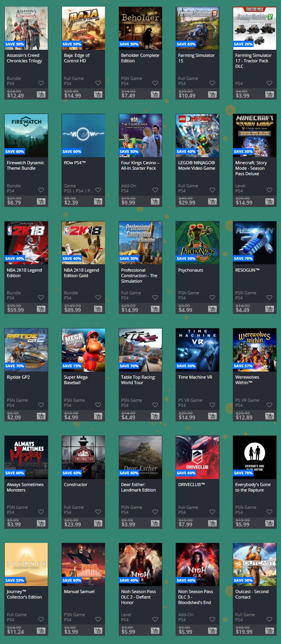Add Assassin's Creed Chronicles Trilogy to cart
This screenshot has width=281, height=644.
pos(41,94)
